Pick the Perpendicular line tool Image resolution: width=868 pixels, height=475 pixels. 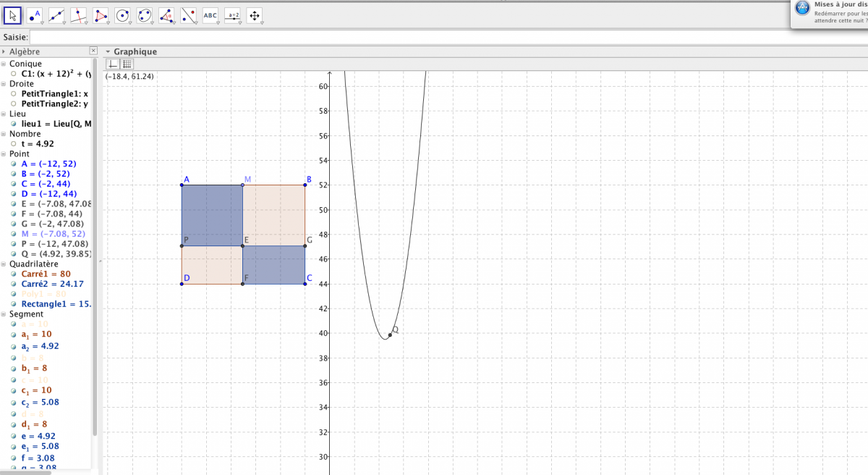[x=78, y=14]
